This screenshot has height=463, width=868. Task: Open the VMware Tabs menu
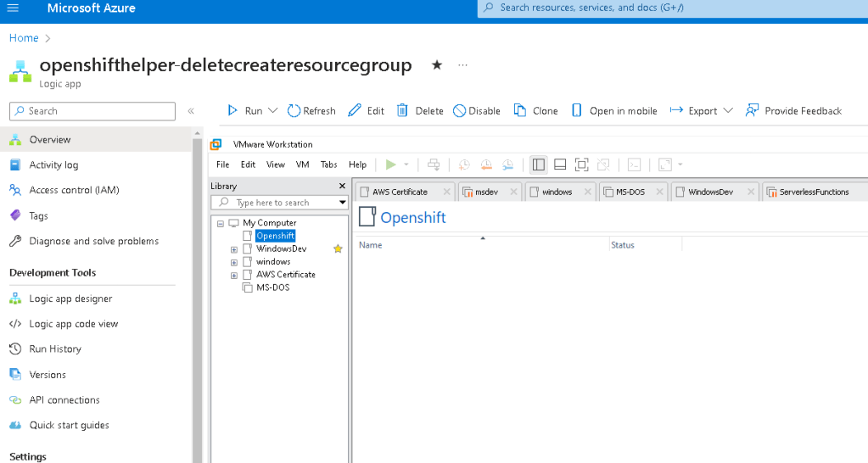[329, 165]
